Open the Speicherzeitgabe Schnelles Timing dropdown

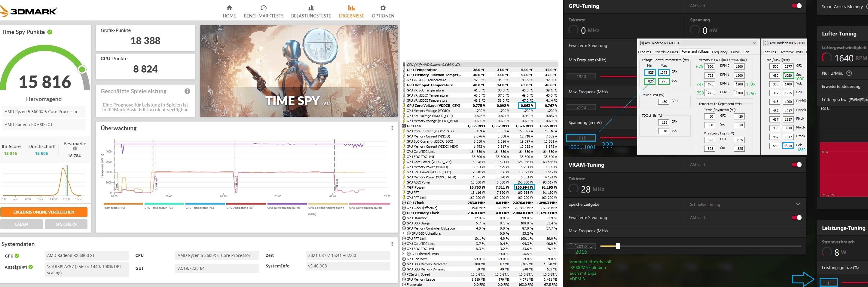(x=745, y=204)
